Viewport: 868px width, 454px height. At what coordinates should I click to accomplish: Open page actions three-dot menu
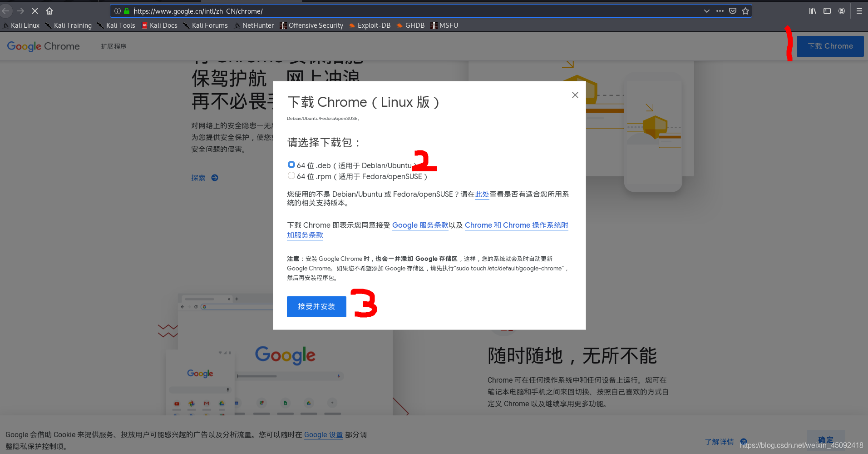[720, 11]
